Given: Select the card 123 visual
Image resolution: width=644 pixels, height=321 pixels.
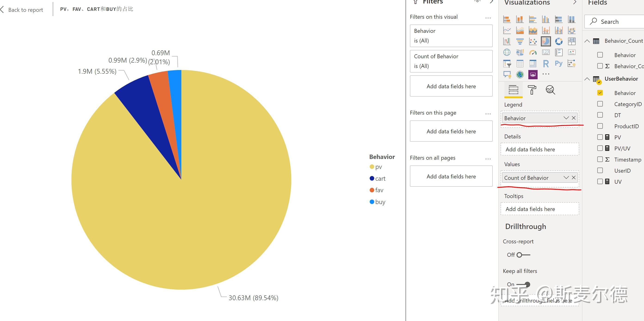Looking at the screenshot, I should pyautogui.click(x=546, y=52).
